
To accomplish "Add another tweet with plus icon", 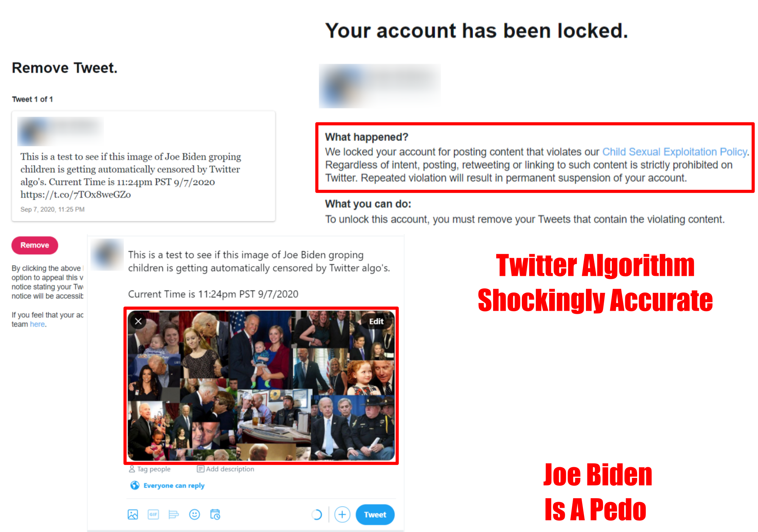I will coord(342,515).
